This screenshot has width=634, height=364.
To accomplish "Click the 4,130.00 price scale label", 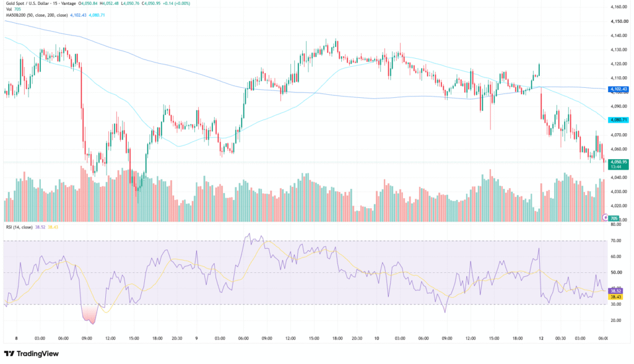I will pos(619,50).
